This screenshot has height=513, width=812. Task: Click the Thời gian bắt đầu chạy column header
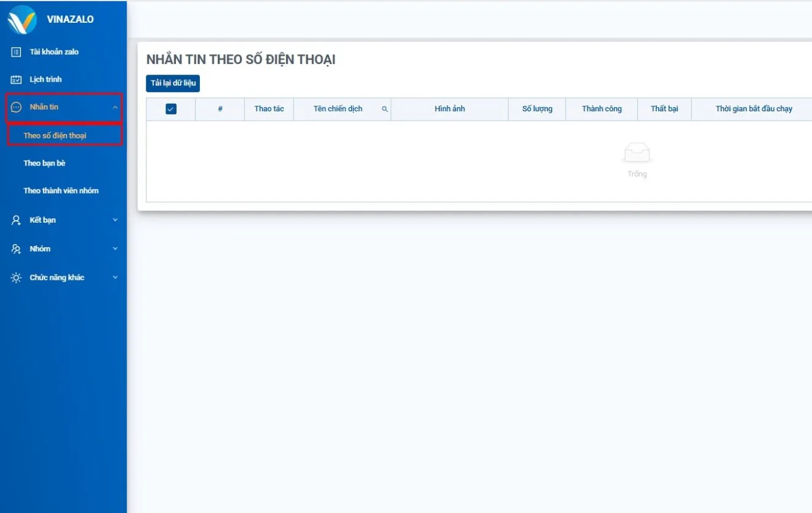(x=754, y=109)
